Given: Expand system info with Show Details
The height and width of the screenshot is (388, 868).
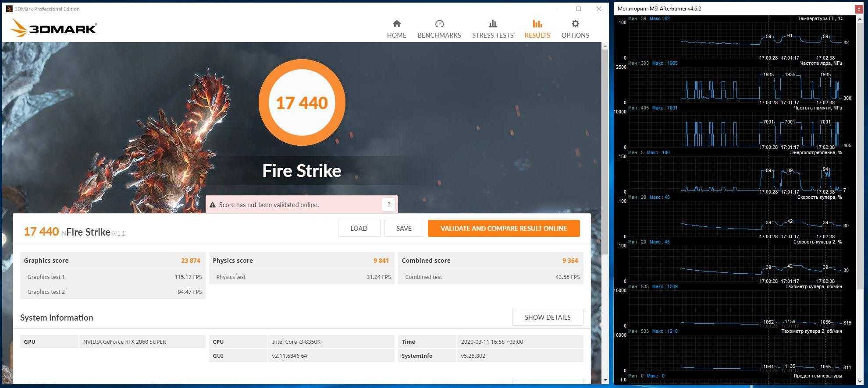Looking at the screenshot, I should [547, 317].
